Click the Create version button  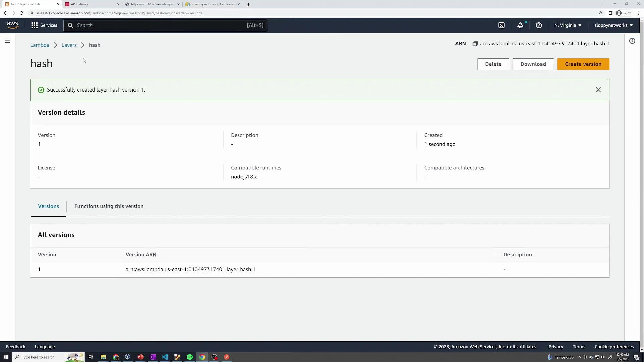[583, 64]
